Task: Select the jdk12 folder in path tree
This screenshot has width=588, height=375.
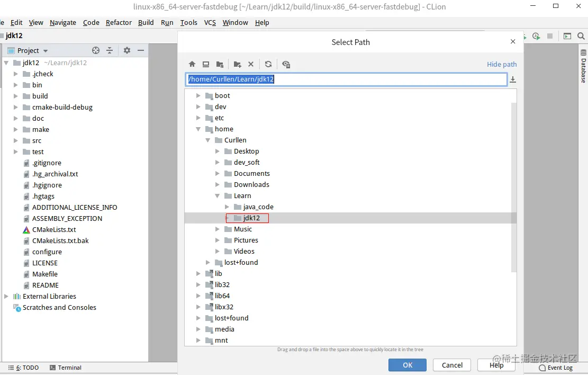Action: coord(251,218)
